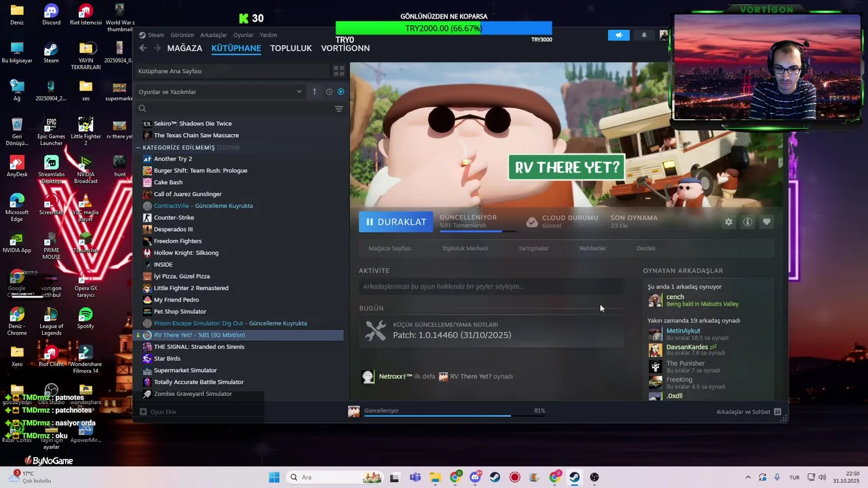This screenshot has width=868, height=488.
Task: Open the Tartışmalar link
Action: coord(534,248)
